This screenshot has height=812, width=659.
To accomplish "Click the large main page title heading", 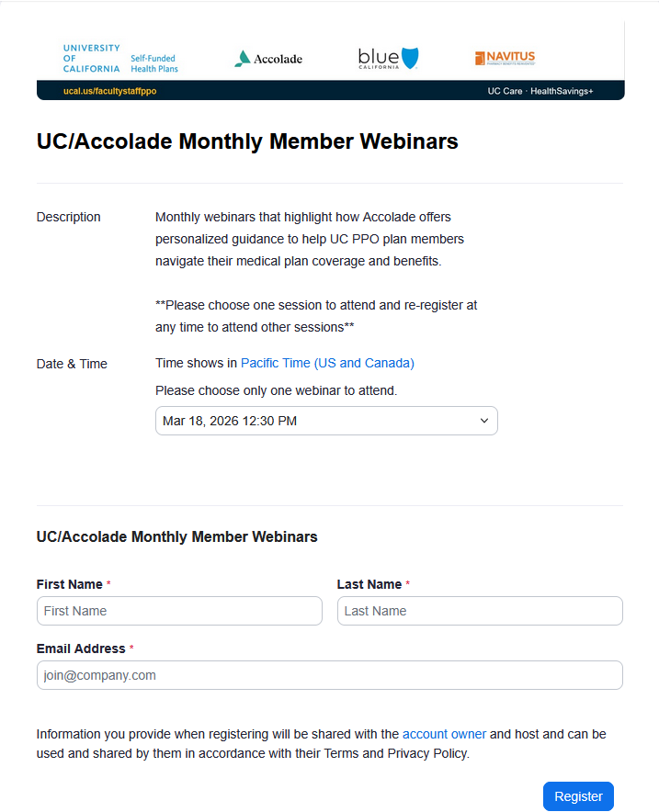I will pyautogui.click(x=247, y=141).
